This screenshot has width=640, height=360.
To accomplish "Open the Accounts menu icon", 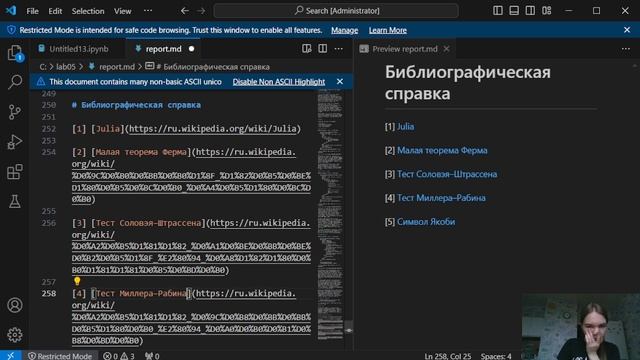I will pyautogui.click(x=15, y=305).
